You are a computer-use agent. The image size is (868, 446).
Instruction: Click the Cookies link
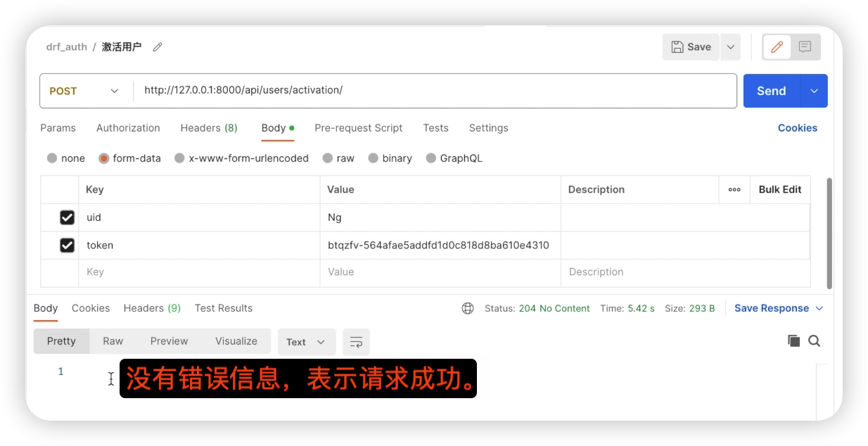click(797, 128)
